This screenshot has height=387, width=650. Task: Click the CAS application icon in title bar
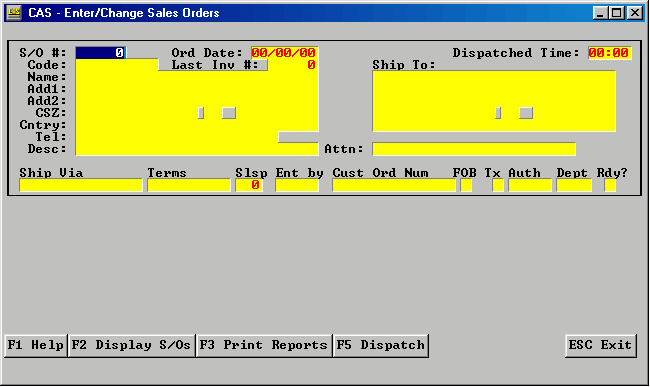14,13
